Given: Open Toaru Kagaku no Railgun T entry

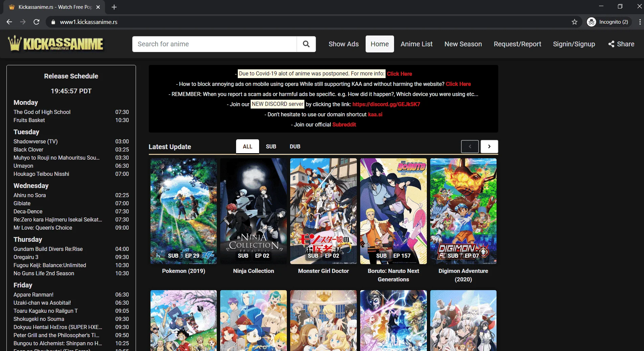Looking at the screenshot, I should (46, 311).
